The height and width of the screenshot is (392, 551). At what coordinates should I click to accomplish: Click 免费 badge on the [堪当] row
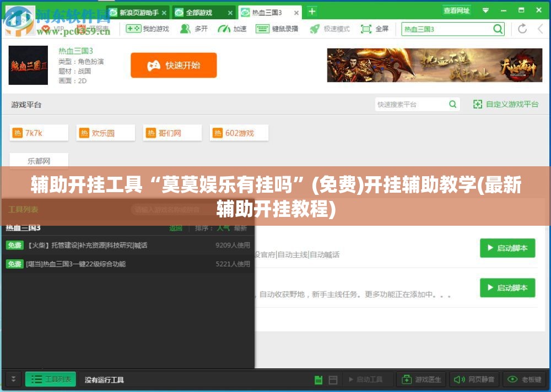[14, 264]
